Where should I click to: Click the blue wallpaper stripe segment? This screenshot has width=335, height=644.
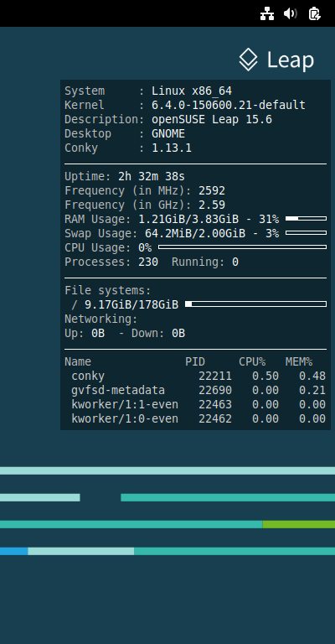click(14, 551)
